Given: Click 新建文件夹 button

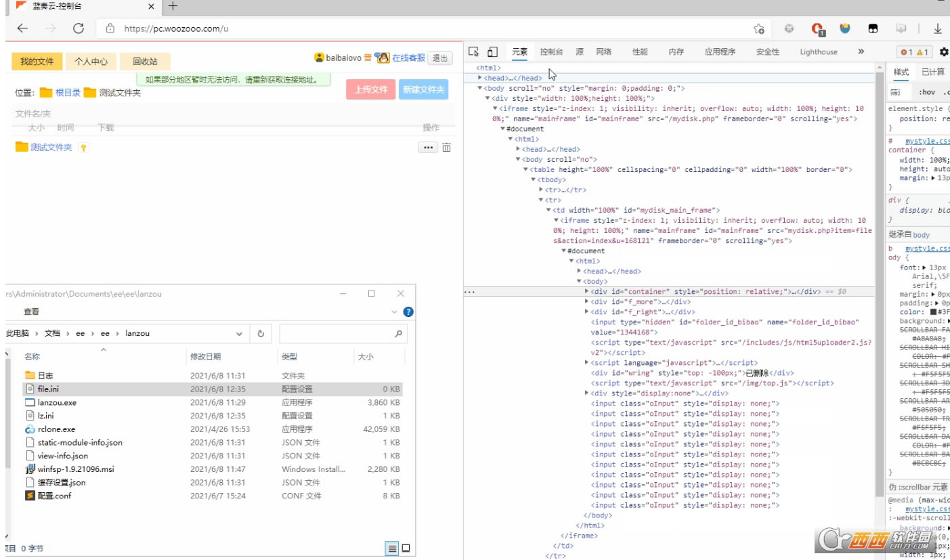Looking at the screenshot, I should (423, 89).
